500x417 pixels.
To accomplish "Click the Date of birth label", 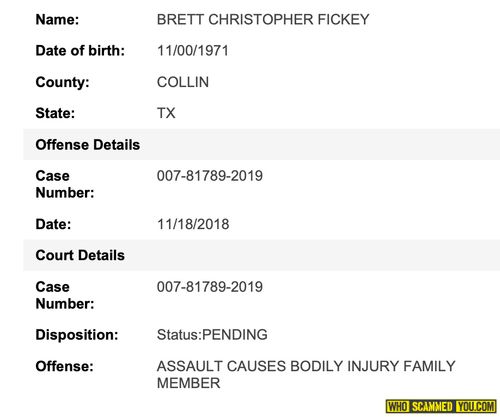I will coord(80,51).
